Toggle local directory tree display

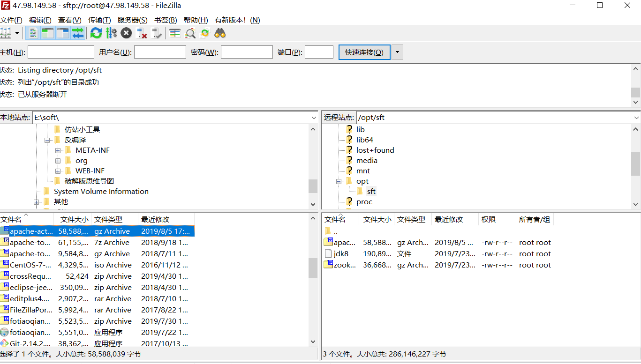tap(48, 33)
